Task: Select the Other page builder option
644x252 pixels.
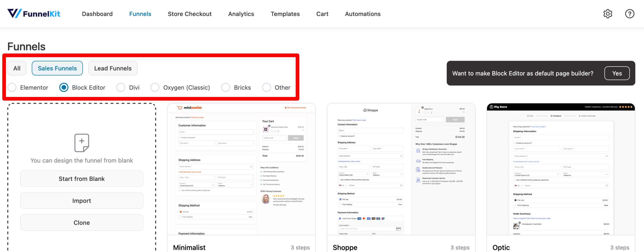Action: 266,87
